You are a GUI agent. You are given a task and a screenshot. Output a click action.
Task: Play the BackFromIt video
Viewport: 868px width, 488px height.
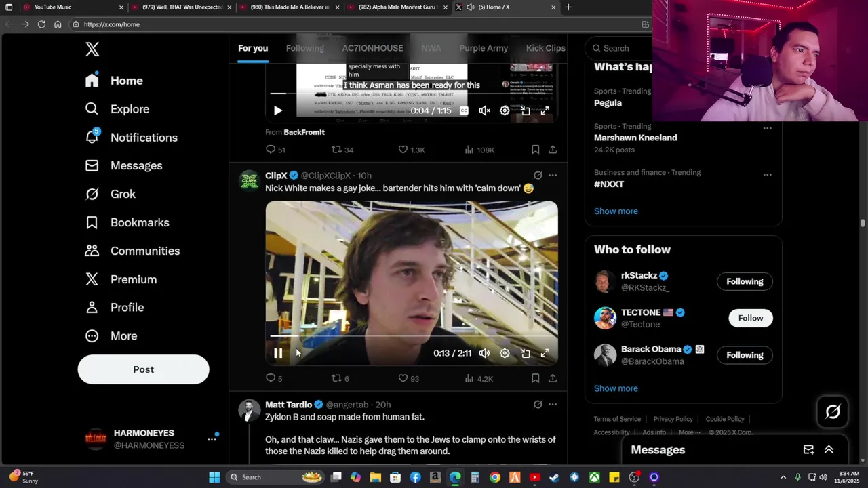coord(278,110)
